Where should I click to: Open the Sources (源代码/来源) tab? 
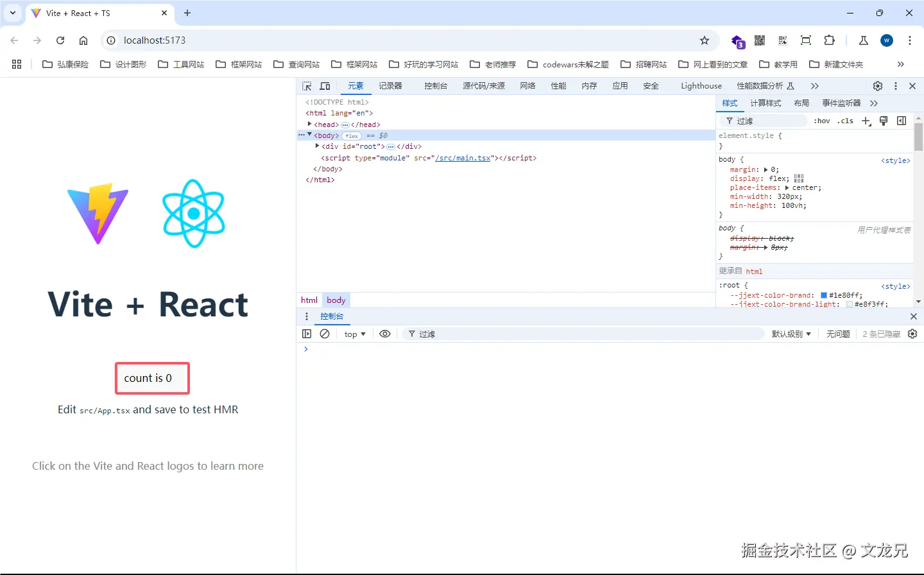coord(484,86)
